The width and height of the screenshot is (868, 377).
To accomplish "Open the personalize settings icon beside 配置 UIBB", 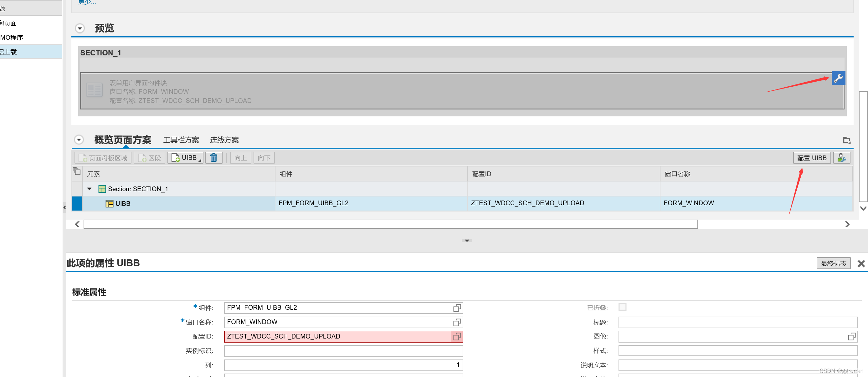I will click(841, 158).
